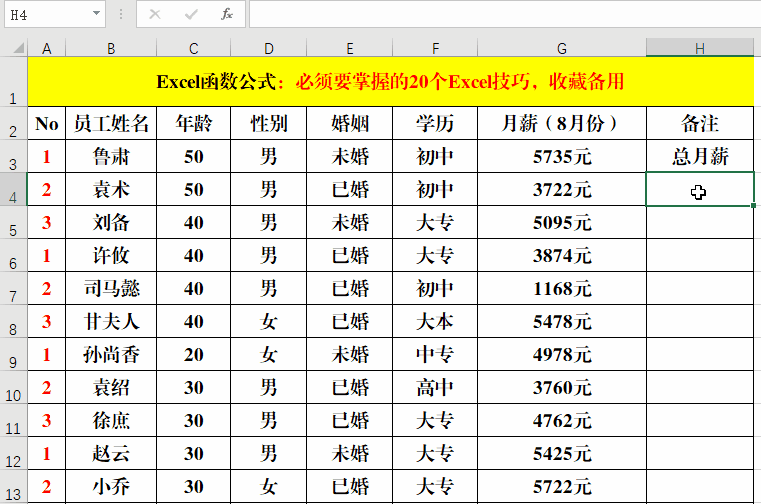Click the No header cell
The width and height of the screenshot is (761, 504).
tap(47, 123)
